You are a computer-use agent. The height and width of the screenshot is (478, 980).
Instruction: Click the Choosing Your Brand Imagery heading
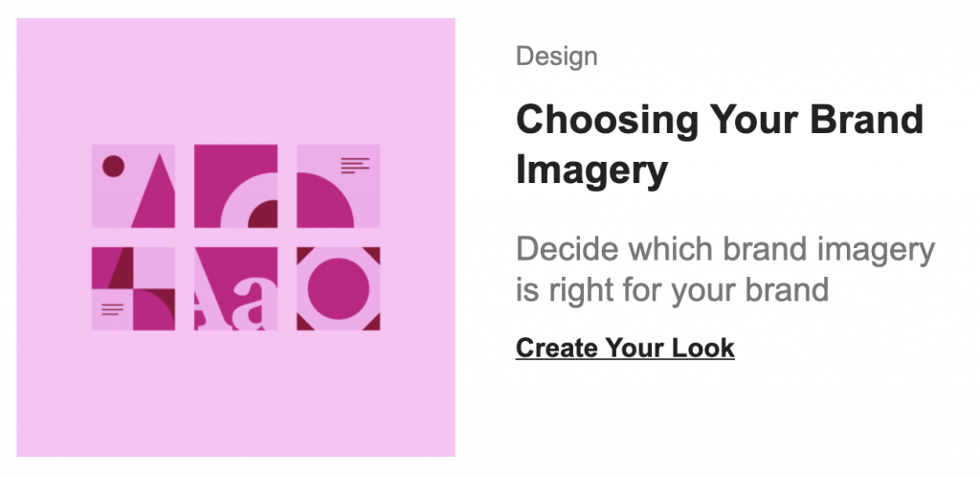tap(720, 145)
